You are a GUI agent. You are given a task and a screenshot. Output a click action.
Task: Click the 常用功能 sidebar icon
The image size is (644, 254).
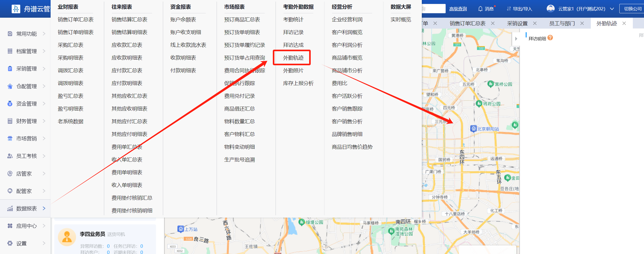coord(10,34)
